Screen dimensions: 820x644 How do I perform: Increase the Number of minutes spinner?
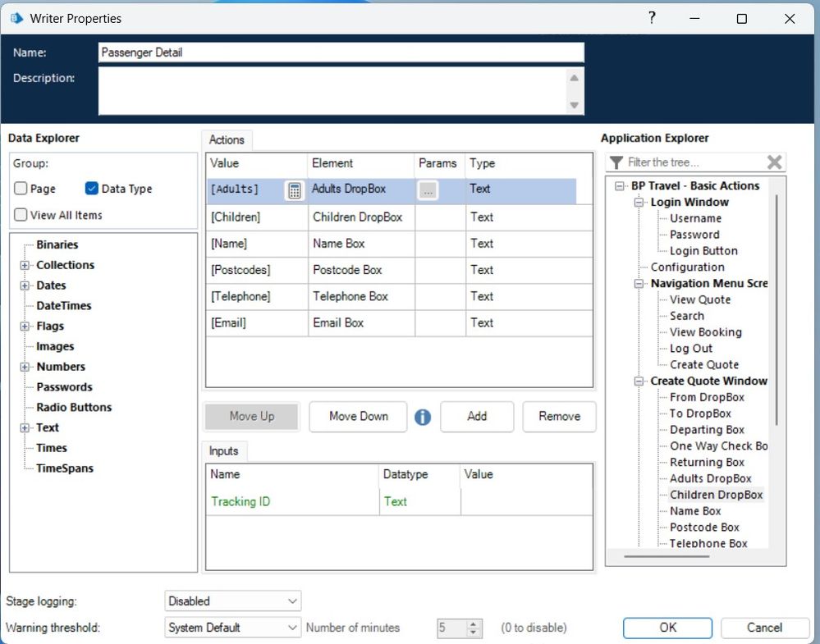coord(473,623)
